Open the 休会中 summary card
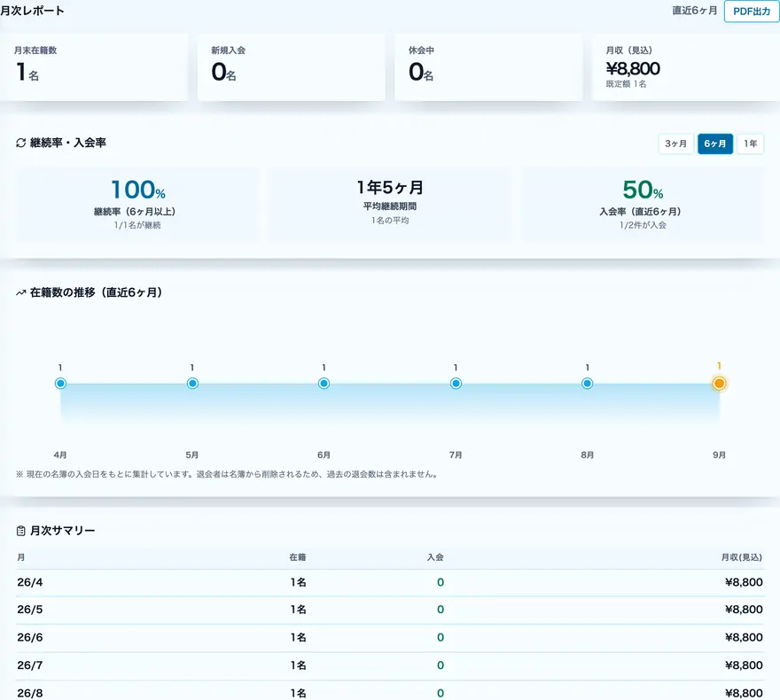The image size is (780, 700). click(x=488, y=67)
